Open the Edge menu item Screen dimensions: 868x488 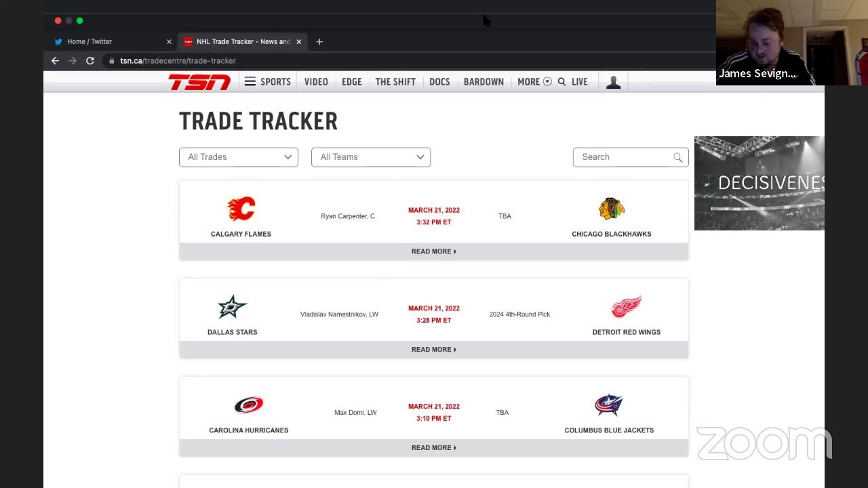point(352,81)
